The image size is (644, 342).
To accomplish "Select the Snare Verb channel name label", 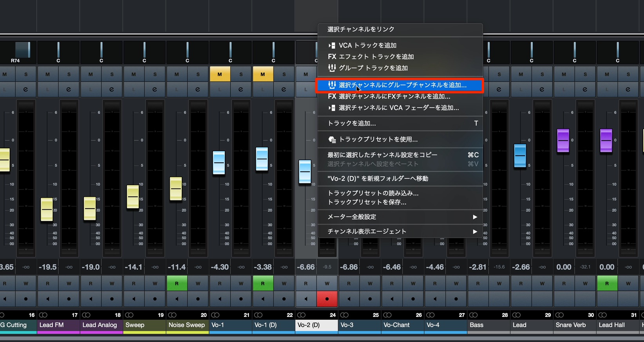I will click(574, 325).
